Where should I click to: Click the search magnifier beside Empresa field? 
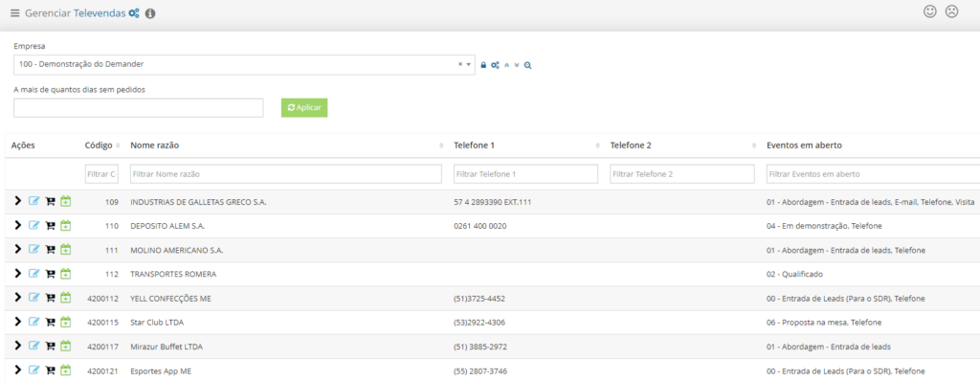pos(527,65)
